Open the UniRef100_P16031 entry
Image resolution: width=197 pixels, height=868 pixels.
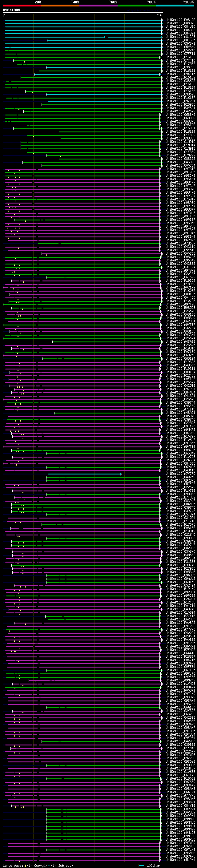point(180,778)
